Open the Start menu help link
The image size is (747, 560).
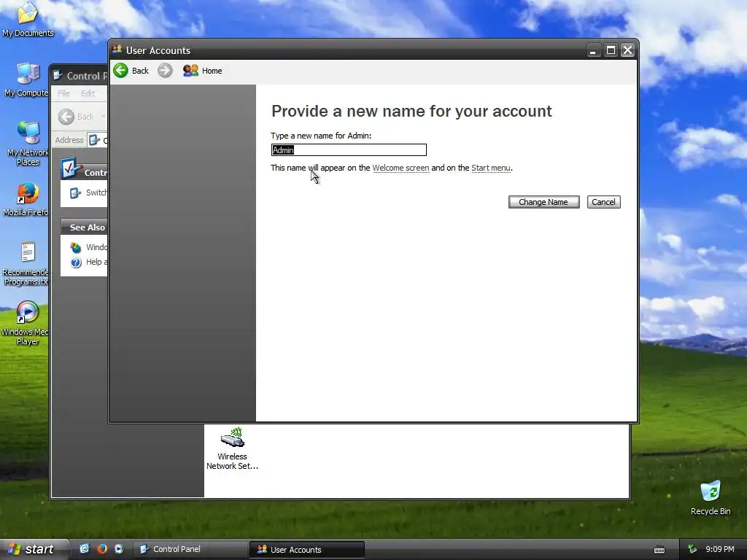coord(491,168)
